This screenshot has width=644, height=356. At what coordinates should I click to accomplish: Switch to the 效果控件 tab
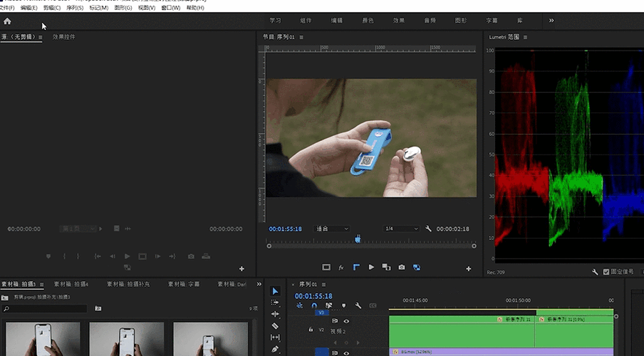[x=64, y=37]
